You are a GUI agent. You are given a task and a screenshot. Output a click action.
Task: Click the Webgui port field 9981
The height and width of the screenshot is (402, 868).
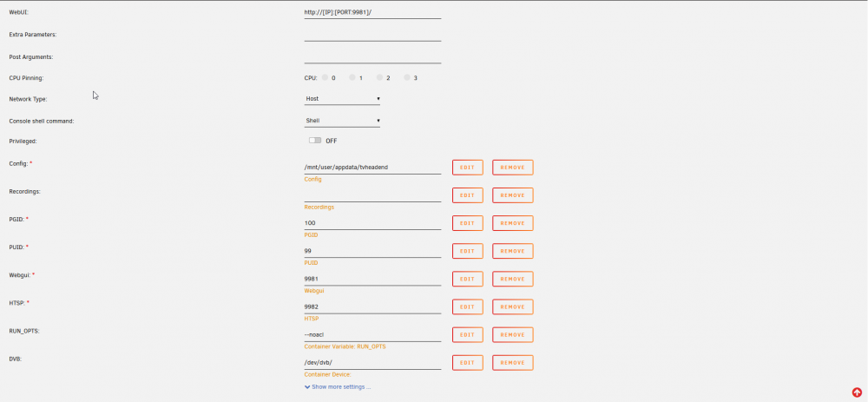[x=372, y=279]
